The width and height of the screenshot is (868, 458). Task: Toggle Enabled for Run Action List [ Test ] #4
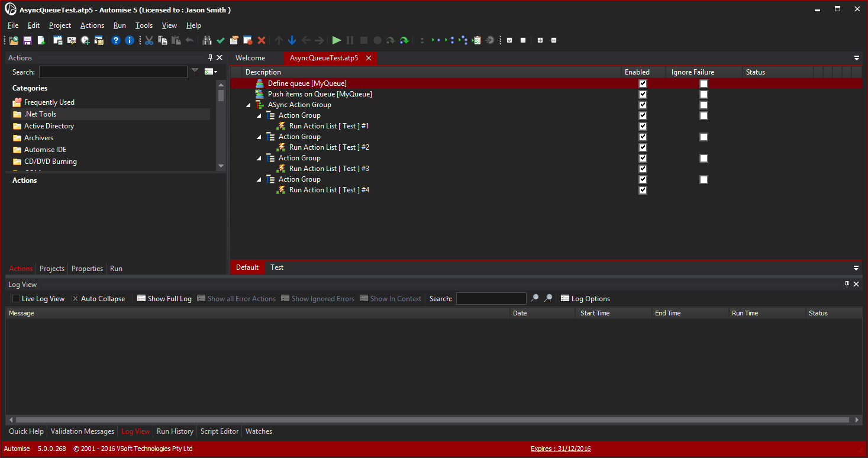[643, 190]
